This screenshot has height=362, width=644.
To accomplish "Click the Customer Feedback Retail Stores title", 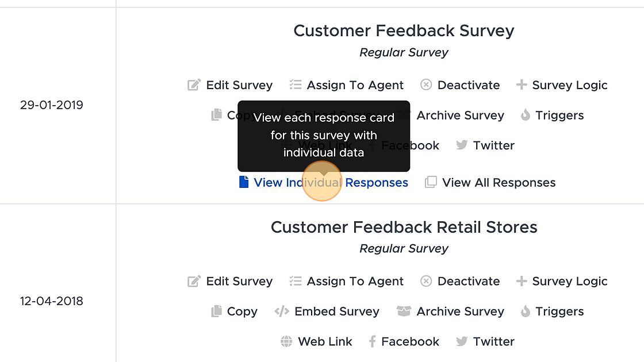I will click(x=404, y=227).
